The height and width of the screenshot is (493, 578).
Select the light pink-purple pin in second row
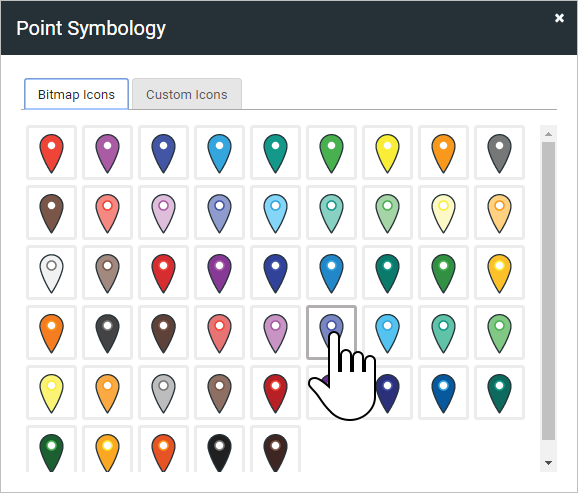click(x=163, y=213)
